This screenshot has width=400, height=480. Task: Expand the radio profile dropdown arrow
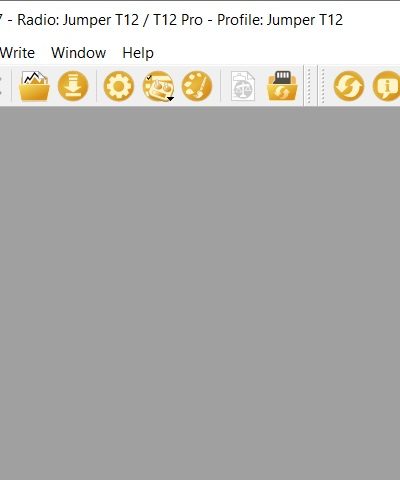170,98
